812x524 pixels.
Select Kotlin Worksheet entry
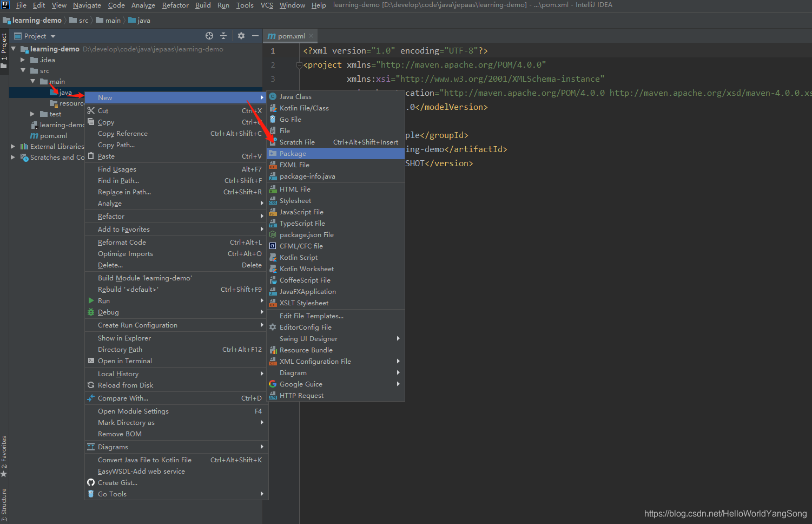pyautogui.click(x=336, y=268)
